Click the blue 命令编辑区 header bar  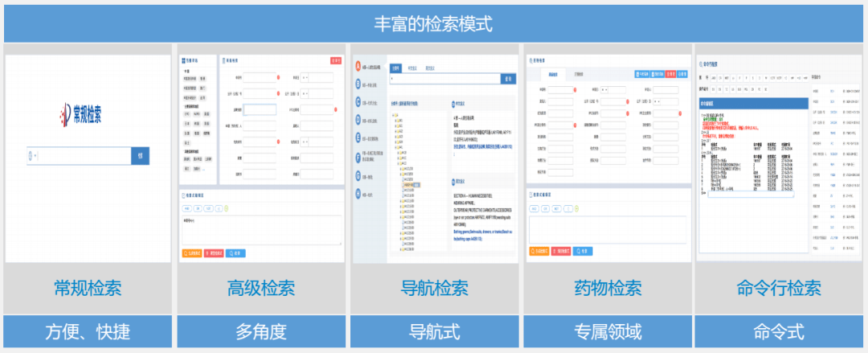tap(754, 103)
